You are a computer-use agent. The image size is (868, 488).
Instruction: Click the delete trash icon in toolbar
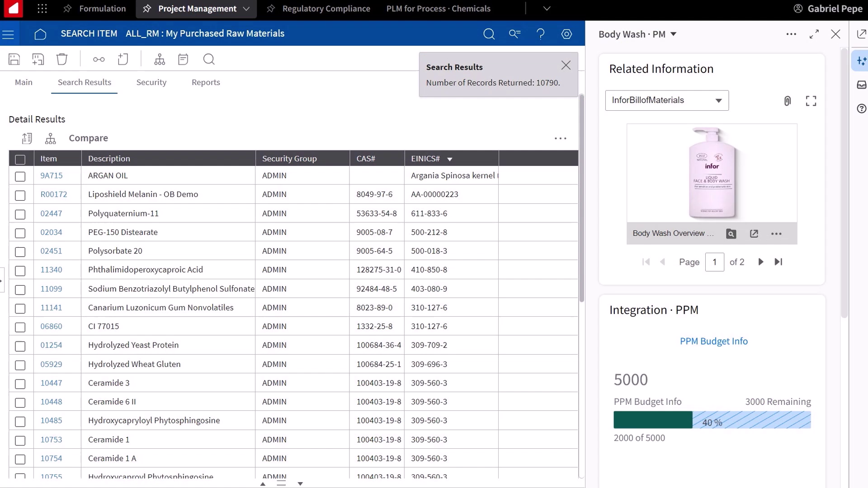pyautogui.click(x=62, y=59)
